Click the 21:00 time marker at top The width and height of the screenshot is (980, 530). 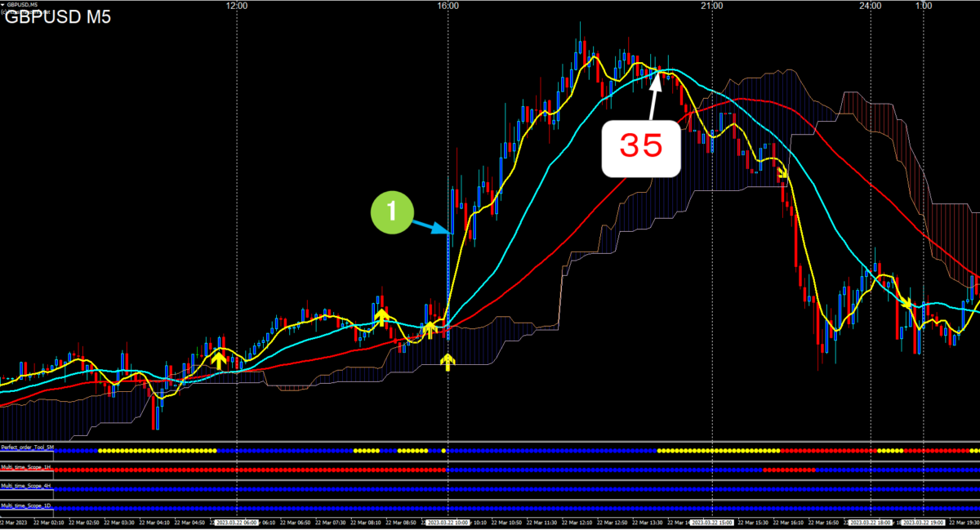pyautogui.click(x=712, y=6)
